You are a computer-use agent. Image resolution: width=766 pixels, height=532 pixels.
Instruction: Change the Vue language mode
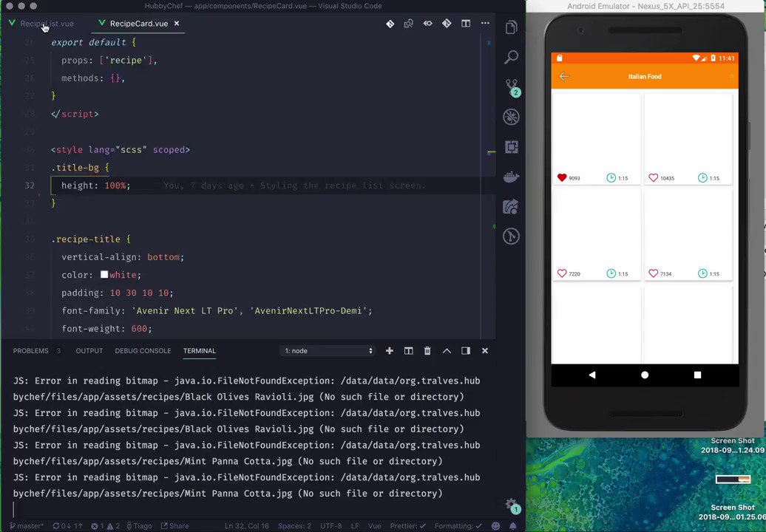tap(375, 526)
